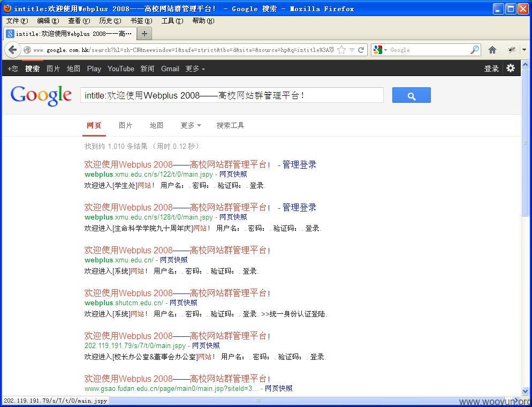Viewport: 532px width, 407px height.
Task: Open the 工具 menu
Action: [172, 21]
